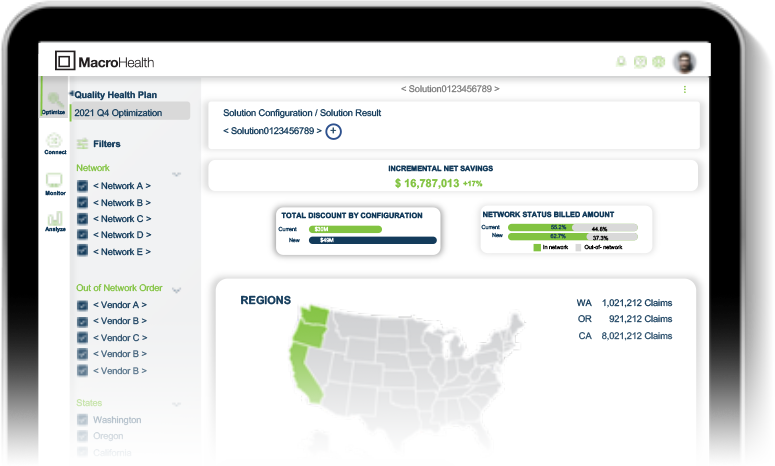
Task: Click the OR 921,212 Claims row
Action: pyautogui.click(x=625, y=319)
